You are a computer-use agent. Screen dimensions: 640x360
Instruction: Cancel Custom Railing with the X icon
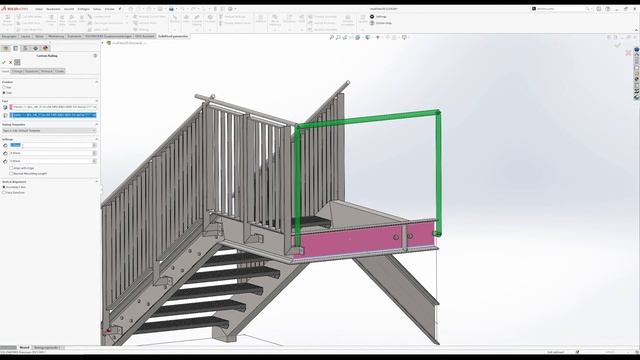[11, 62]
